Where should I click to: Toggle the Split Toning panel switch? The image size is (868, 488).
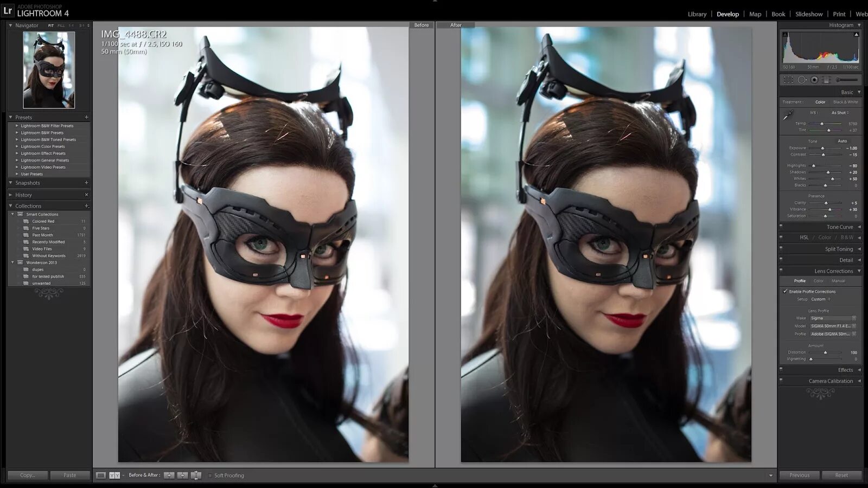[x=781, y=249]
